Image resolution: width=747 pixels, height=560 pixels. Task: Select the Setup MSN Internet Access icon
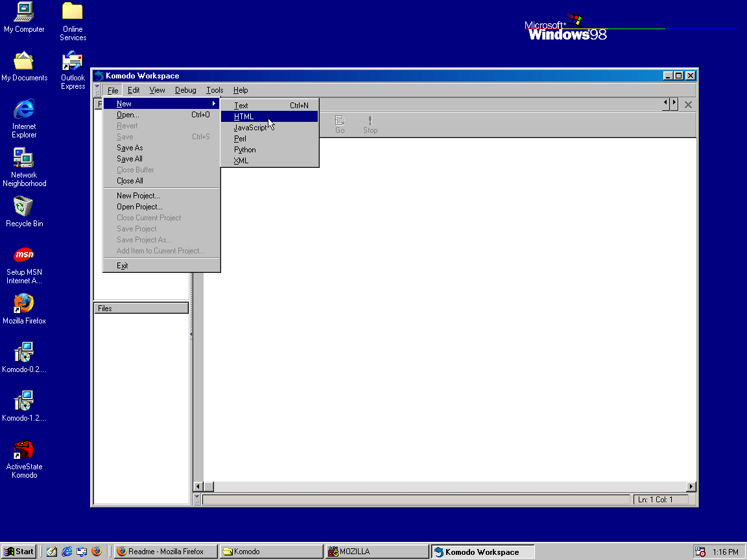24,265
